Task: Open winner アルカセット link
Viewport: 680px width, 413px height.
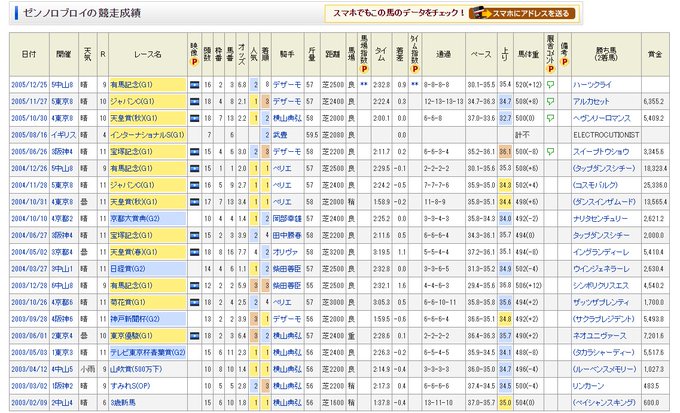Action: pos(591,102)
